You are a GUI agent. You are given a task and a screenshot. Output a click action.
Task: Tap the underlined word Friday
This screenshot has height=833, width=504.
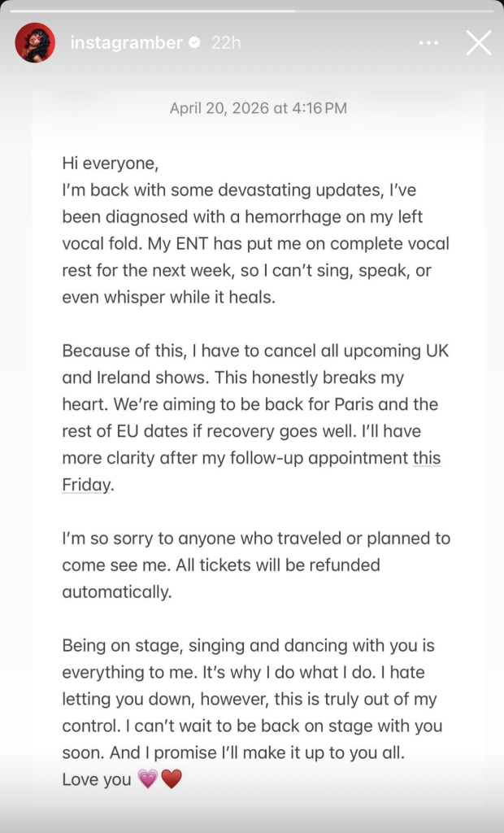click(x=87, y=485)
